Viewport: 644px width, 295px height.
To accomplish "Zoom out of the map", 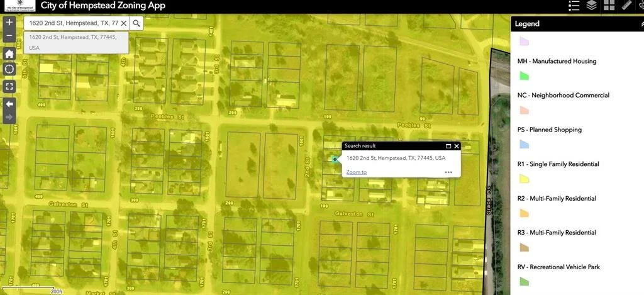I will (9, 36).
